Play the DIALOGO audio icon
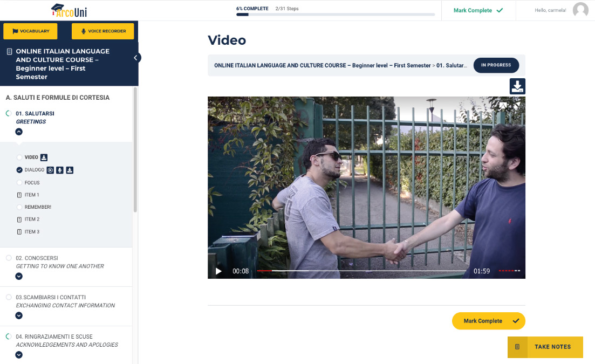595x364 pixels. 50,170
